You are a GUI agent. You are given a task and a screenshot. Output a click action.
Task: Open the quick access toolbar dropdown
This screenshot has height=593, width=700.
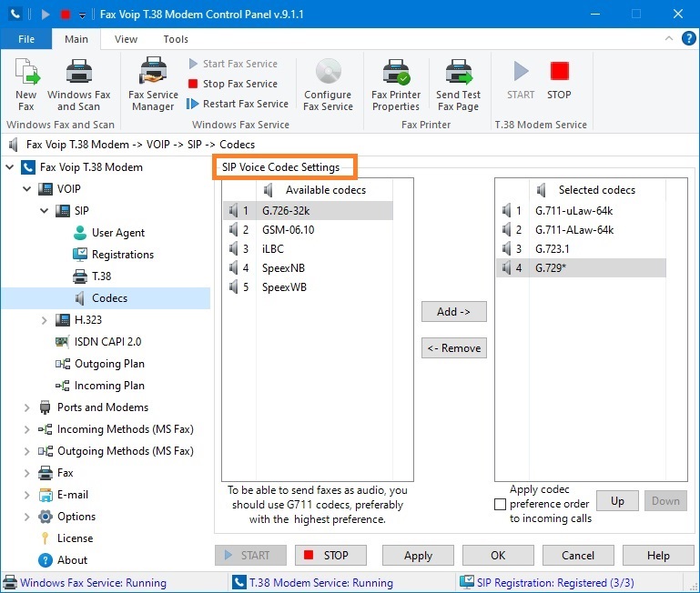[x=82, y=15]
